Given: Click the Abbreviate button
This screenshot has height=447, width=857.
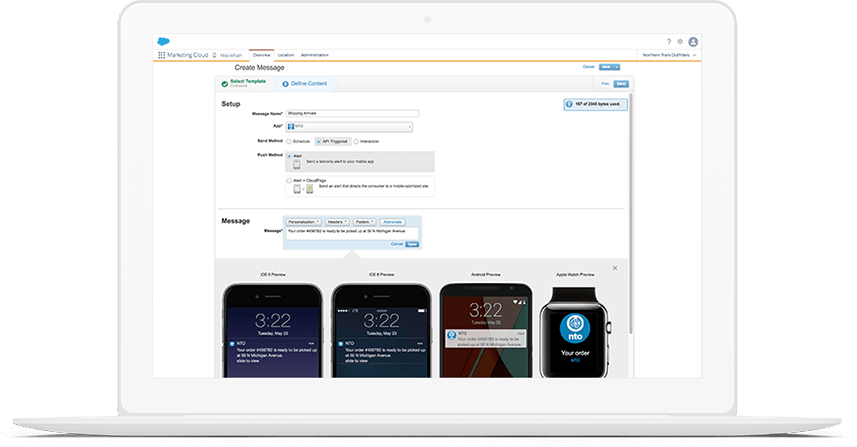Looking at the screenshot, I should 392,222.
